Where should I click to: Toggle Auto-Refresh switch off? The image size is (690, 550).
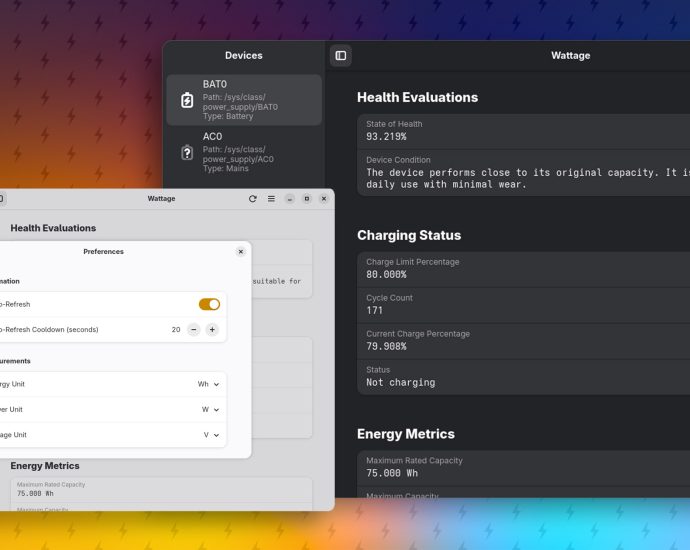(x=209, y=304)
